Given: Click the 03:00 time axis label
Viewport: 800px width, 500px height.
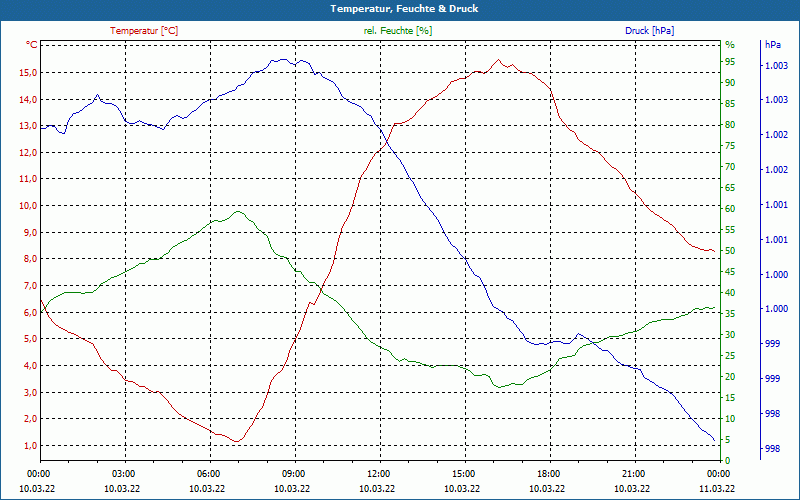Looking at the screenshot, I should [123, 473].
